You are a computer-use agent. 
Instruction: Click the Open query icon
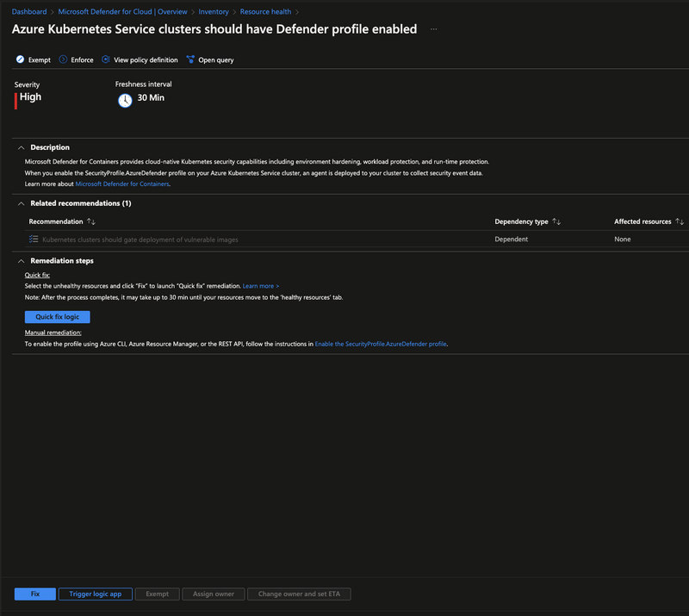(190, 59)
